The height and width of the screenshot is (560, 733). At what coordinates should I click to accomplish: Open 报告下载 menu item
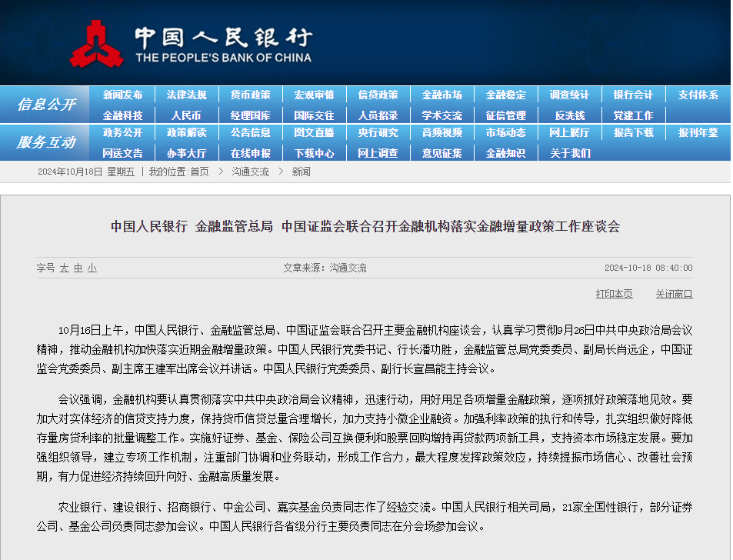tap(634, 133)
